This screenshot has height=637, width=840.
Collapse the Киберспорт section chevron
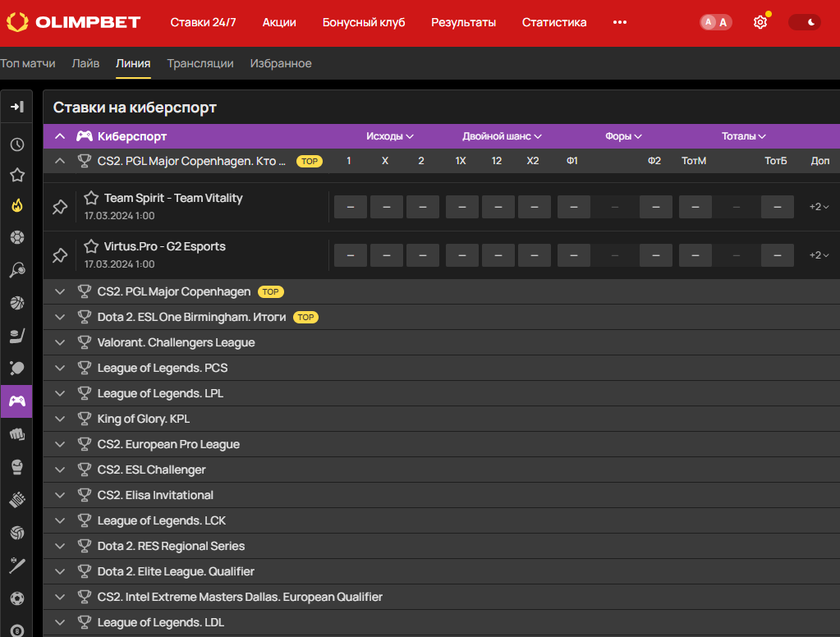60,136
